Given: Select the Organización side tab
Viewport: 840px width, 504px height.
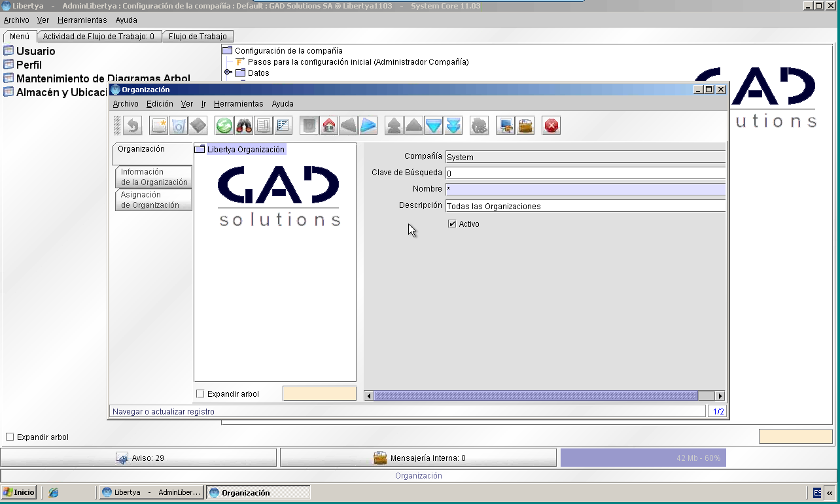Looking at the screenshot, I should coord(152,154).
